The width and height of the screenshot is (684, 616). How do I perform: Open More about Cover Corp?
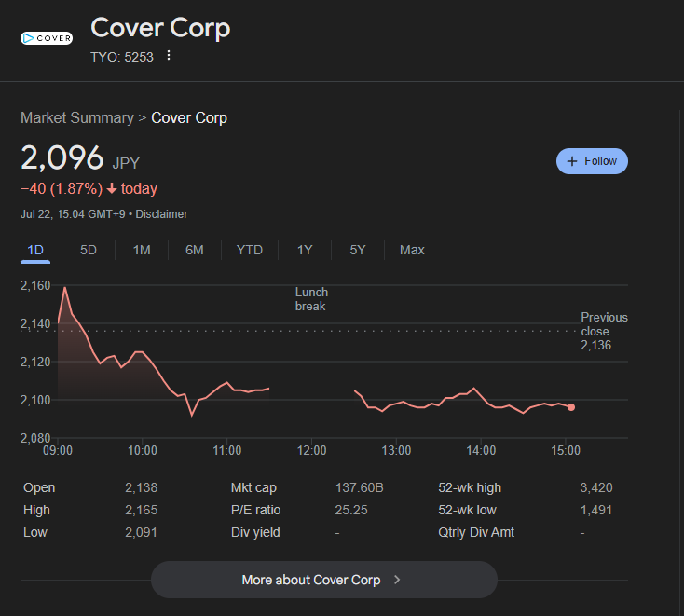tap(324, 580)
